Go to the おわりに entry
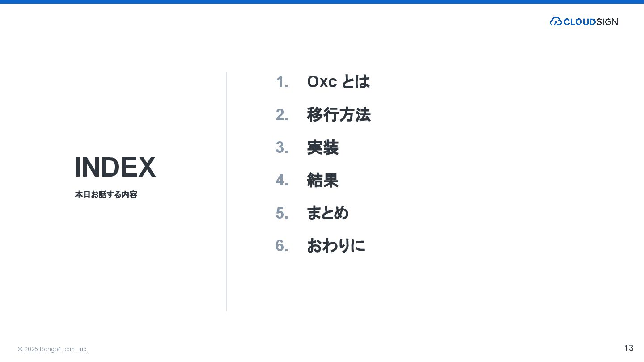 (335, 246)
